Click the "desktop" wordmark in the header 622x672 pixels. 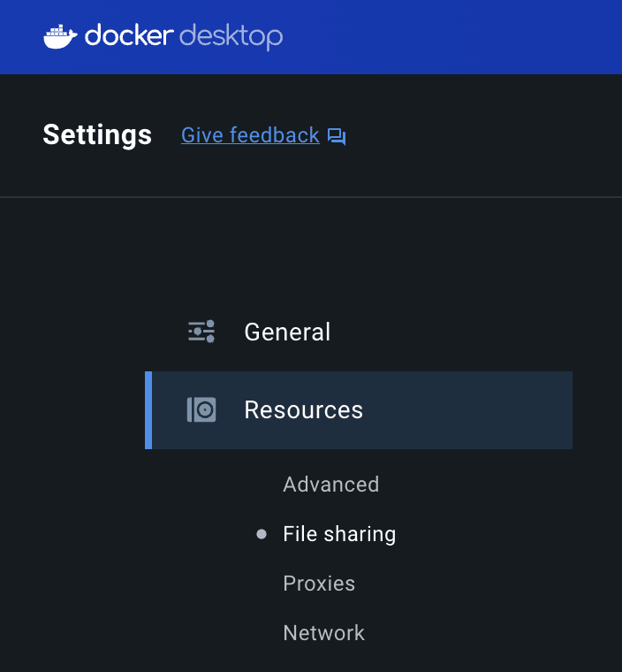click(x=231, y=37)
